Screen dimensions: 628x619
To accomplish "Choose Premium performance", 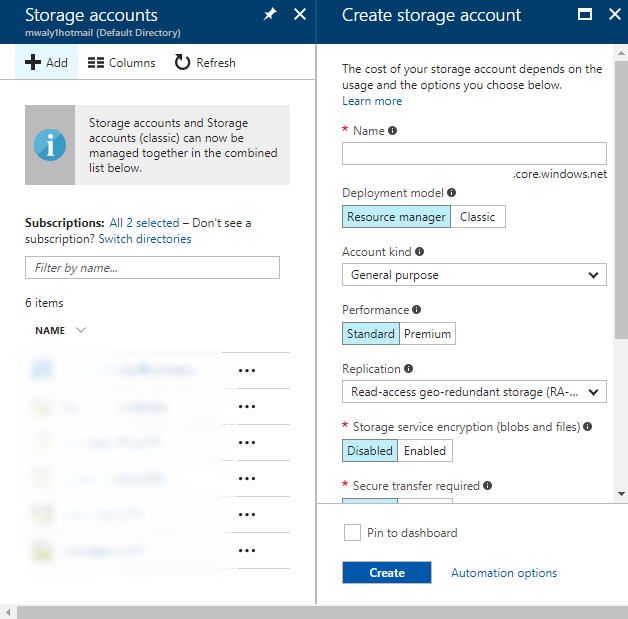I will 427,334.
